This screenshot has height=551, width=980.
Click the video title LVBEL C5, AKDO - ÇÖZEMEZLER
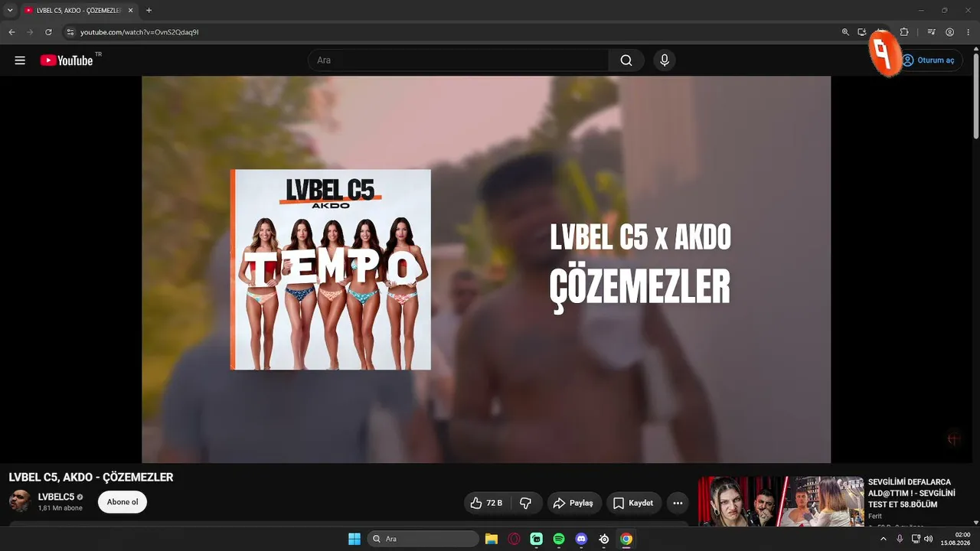pos(91,478)
